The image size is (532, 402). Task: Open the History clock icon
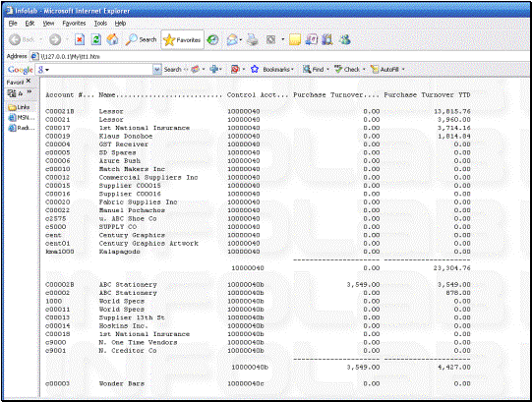212,40
